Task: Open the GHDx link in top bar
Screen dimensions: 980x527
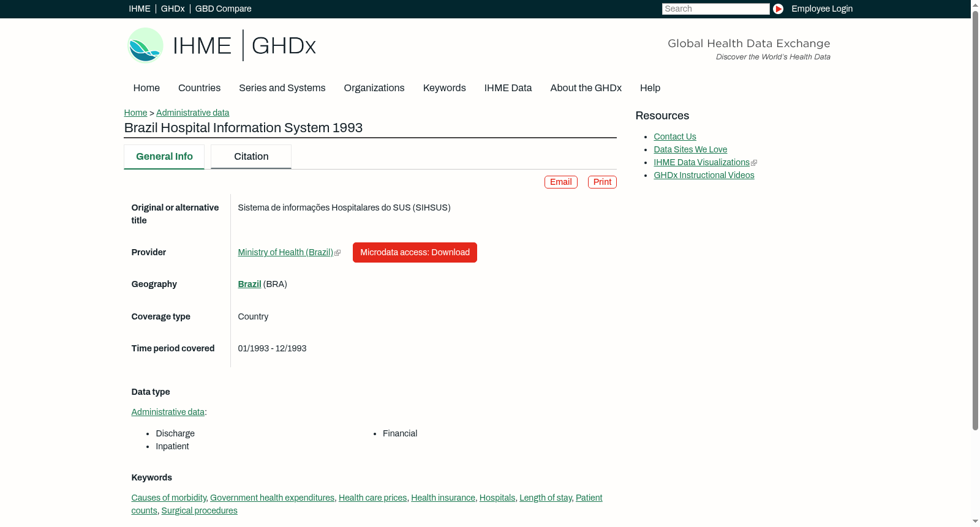Action: tap(173, 9)
